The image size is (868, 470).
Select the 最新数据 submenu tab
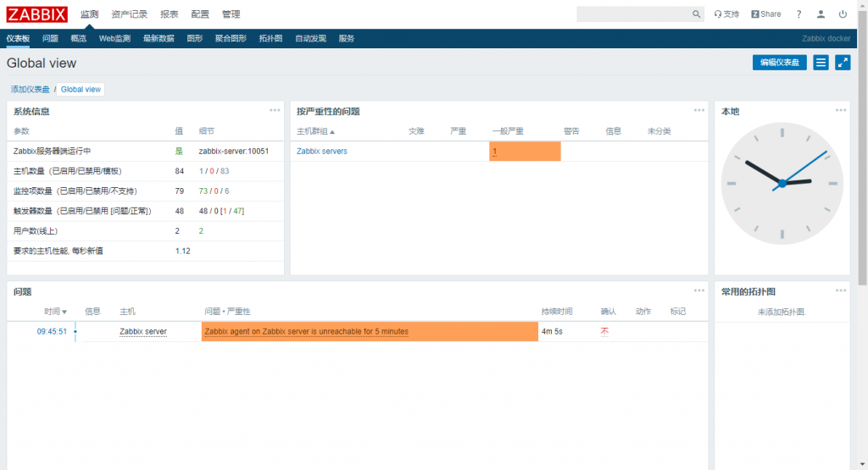coord(159,38)
